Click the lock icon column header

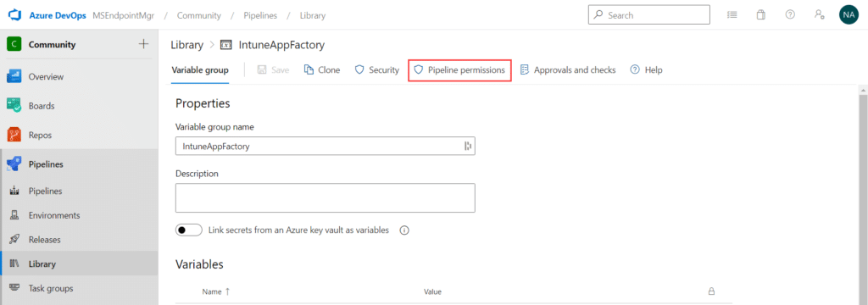tap(711, 291)
